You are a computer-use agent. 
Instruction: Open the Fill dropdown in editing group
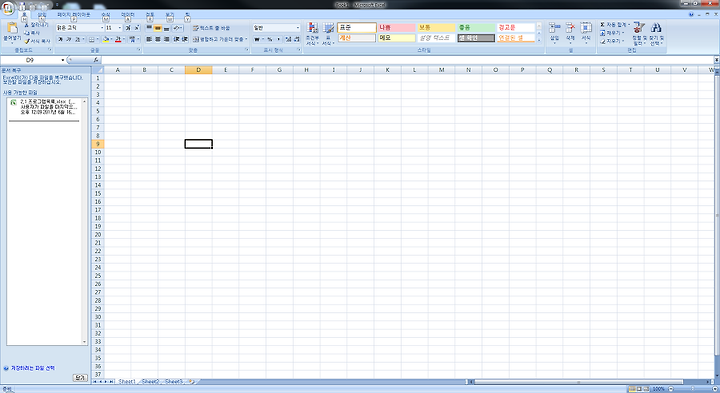(612, 33)
